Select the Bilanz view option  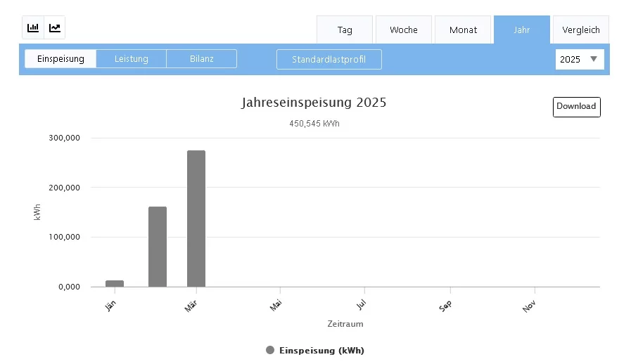coord(201,59)
